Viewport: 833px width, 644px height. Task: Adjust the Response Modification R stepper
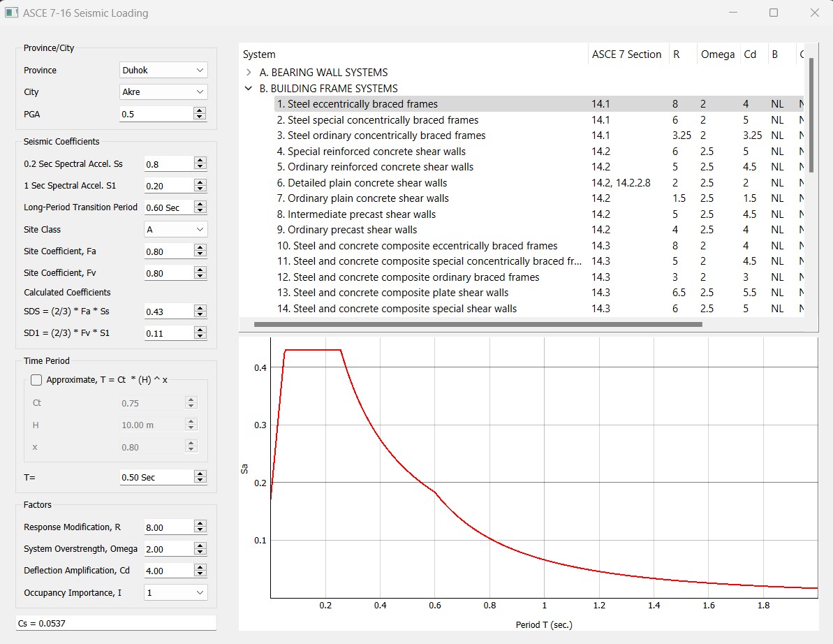point(200,527)
